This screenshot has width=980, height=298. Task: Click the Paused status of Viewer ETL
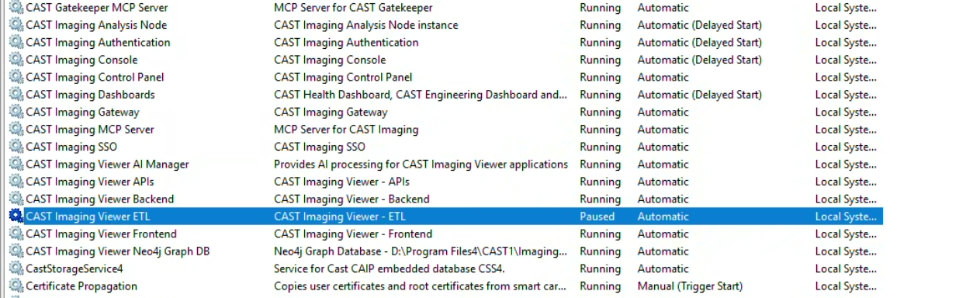pos(597,217)
